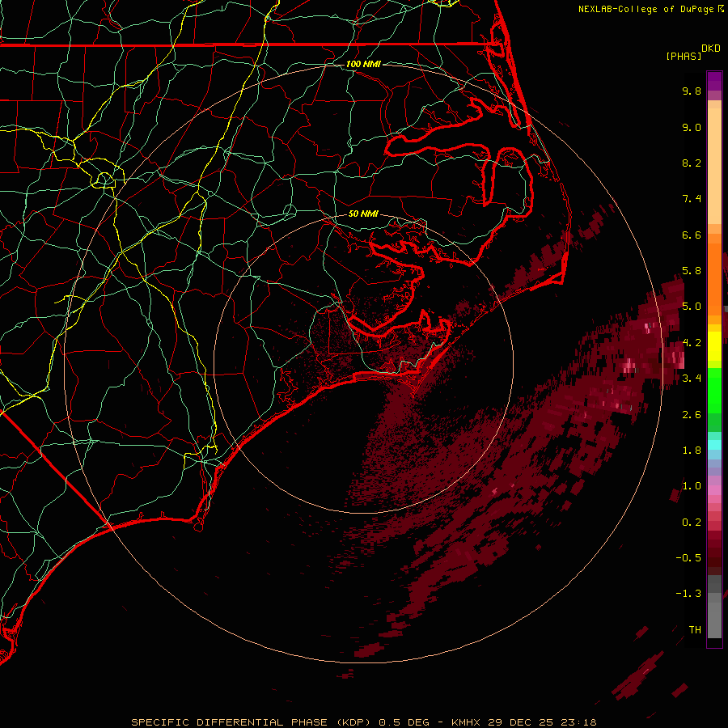Select the 9.0 value on the scale
The width and height of the screenshot is (728, 728).
pos(692,127)
